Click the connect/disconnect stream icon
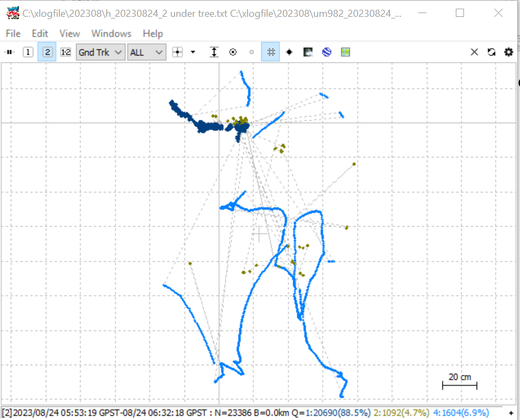 [x=10, y=52]
